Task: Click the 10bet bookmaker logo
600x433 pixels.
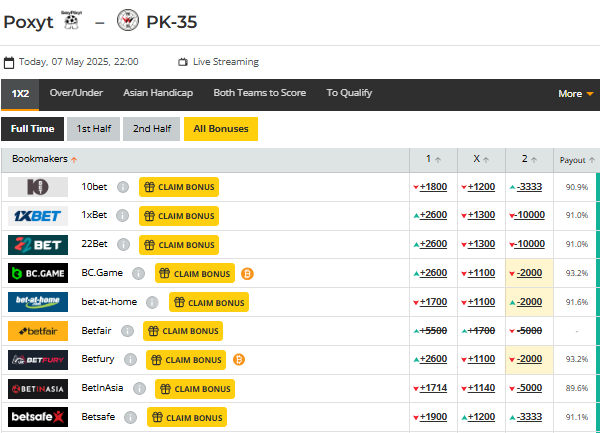Action: point(38,187)
